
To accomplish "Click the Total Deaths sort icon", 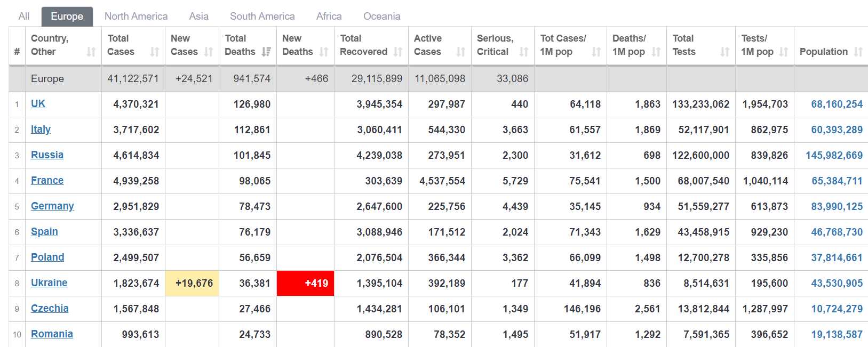I will [266, 52].
